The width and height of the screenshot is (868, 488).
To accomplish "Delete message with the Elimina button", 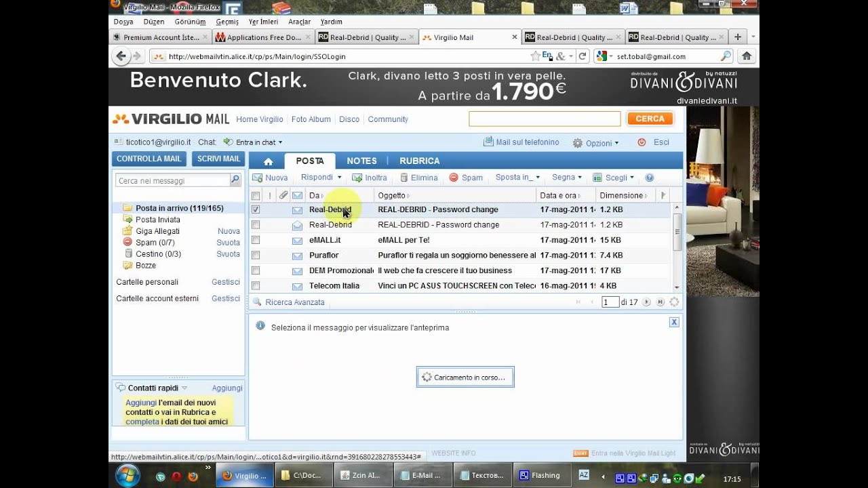I will point(419,178).
